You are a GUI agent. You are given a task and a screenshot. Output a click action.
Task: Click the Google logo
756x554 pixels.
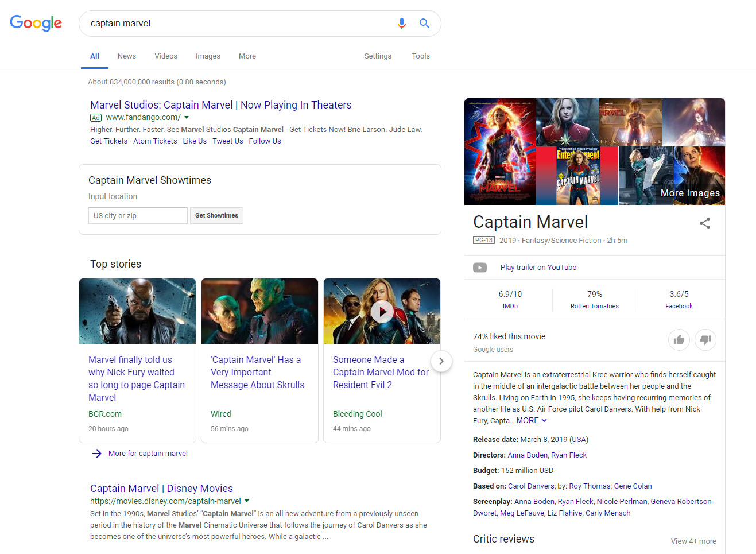pos(36,23)
